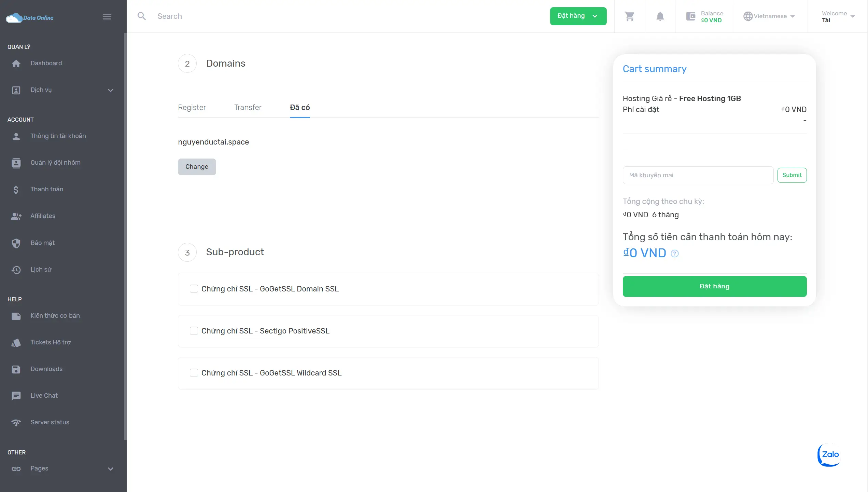
Task: Click the search magnifier icon
Action: coord(141,16)
